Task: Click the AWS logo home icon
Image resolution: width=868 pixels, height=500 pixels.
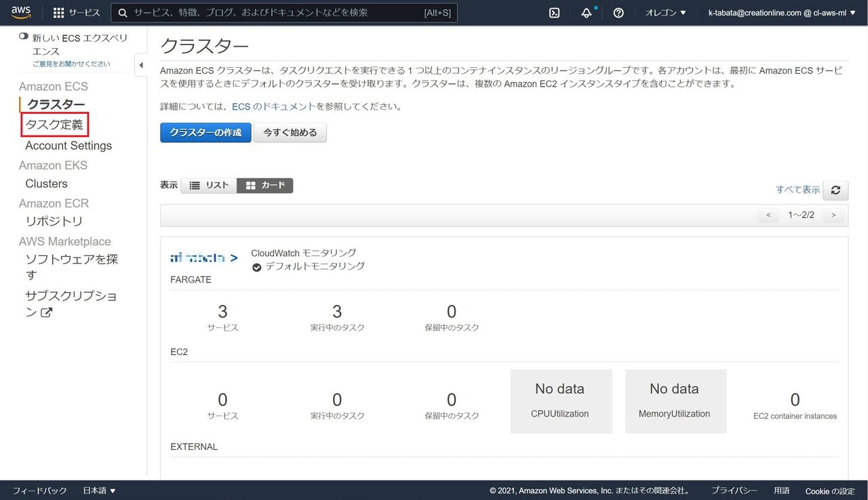Action: click(21, 12)
